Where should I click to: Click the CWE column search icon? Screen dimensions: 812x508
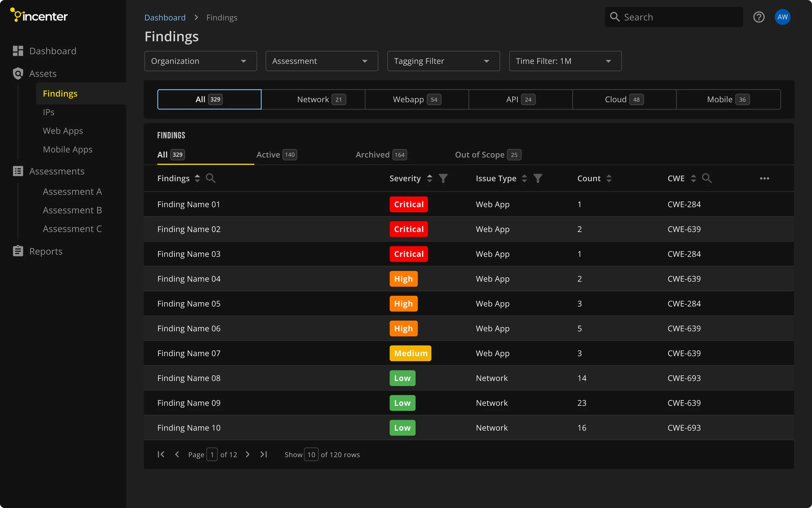[x=706, y=178]
